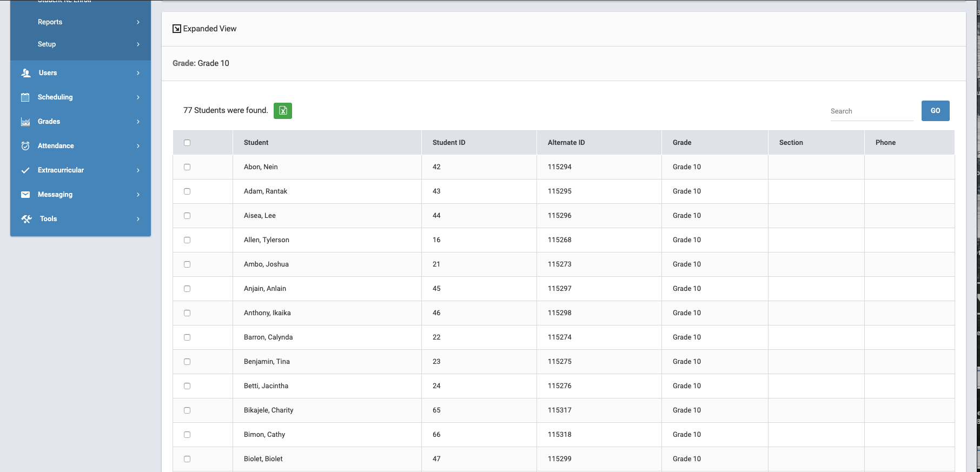
Task: Expand the Reports submenu chevron
Action: [138, 22]
